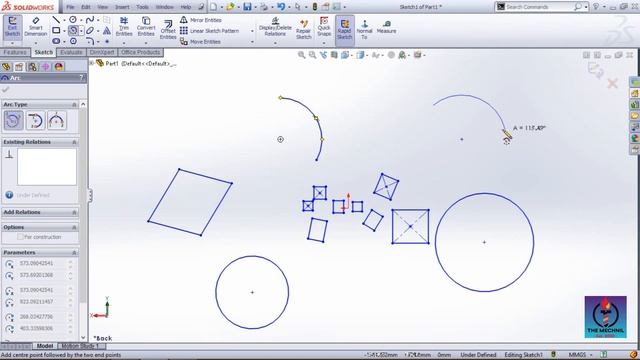Image resolution: width=640 pixels, height=360 pixels.
Task: Collapse the Existing Relations section
Action: (x=74, y=142)
